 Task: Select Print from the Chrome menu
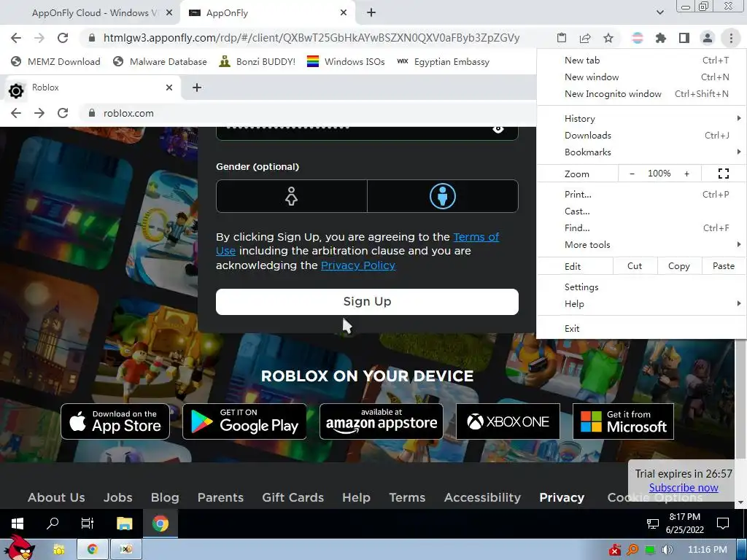pos(641,194)
